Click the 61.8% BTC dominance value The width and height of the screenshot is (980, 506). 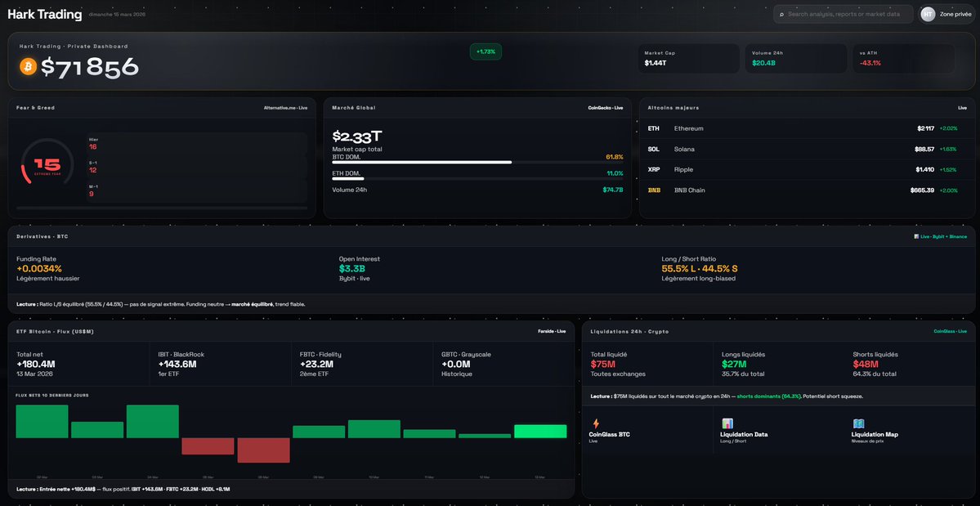pos(615,157)
